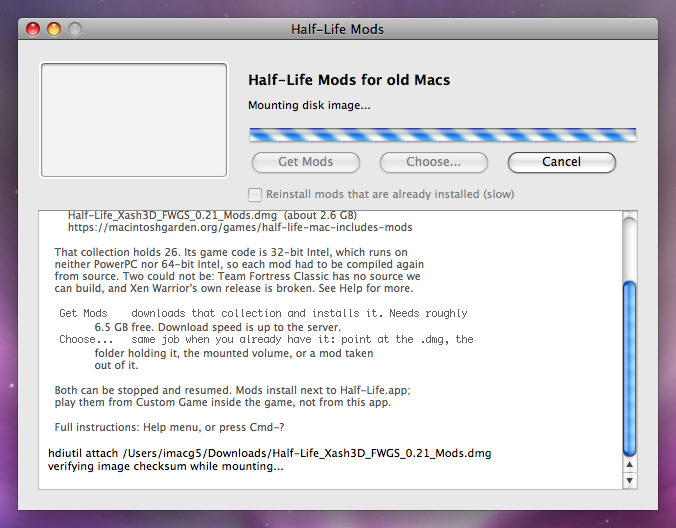
Task: Click the 'Mounting disk image...' status text
Action: tap(309, 106)
